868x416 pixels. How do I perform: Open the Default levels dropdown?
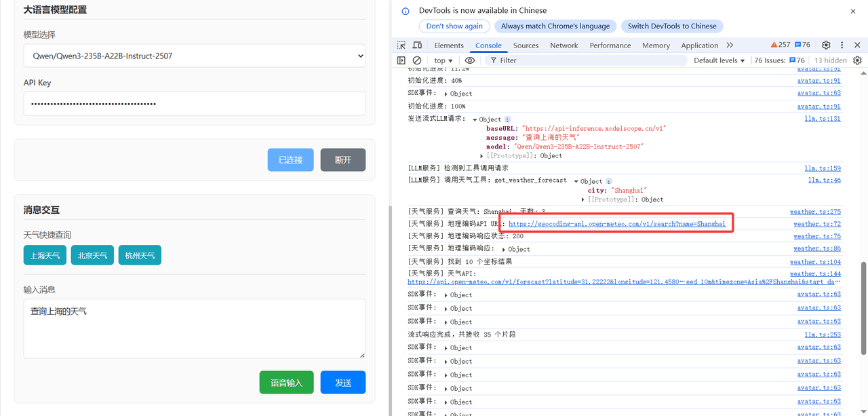(x=719, y=60)
